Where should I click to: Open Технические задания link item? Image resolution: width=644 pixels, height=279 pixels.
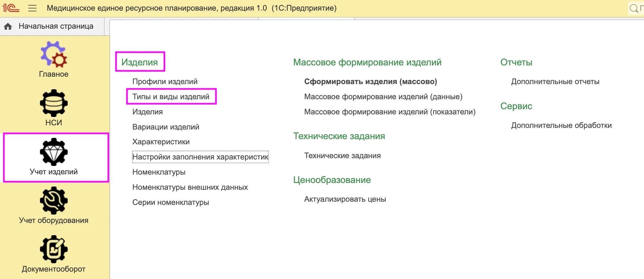click(x=342, y=156)
